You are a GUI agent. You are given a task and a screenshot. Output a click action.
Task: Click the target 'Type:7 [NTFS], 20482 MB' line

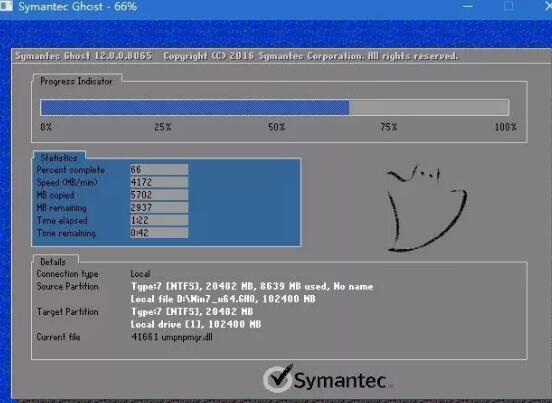[192, 312]
